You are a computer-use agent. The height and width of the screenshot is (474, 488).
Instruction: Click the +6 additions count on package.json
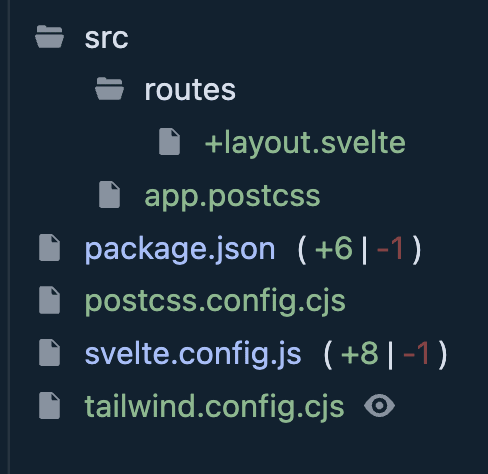pos(334,248)
